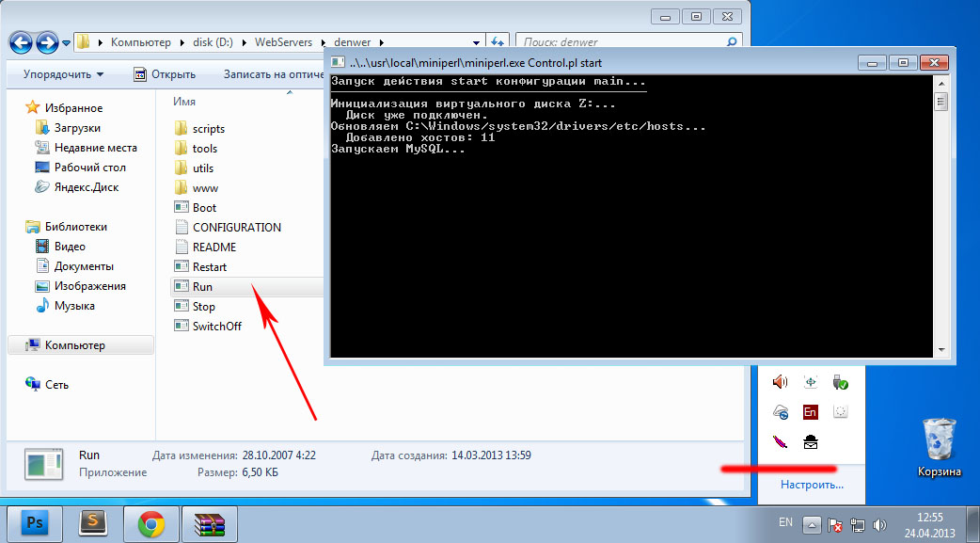This screenshot has width=980, height=543.
Task: Launch Google Chrome from the taskbar
Action: pyautogui.click(x=152, y=522)
